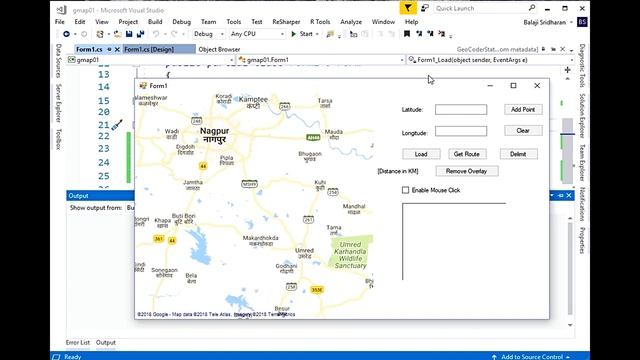
Task: Click the split editor plus icon
Action: coord(567,70)
